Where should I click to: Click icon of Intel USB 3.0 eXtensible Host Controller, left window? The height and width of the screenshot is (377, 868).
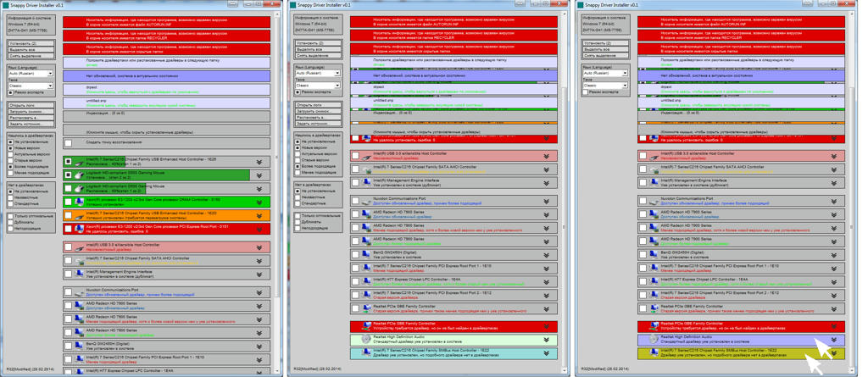tap(80, 247)
